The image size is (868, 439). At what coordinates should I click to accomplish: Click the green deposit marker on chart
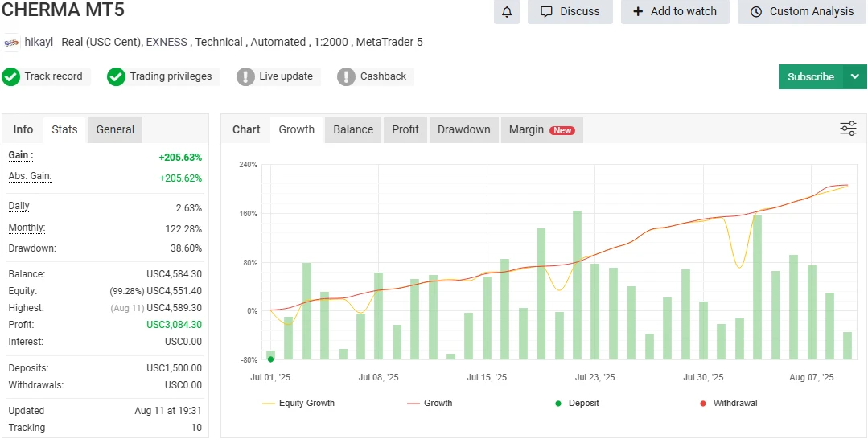tap(270, 359)
